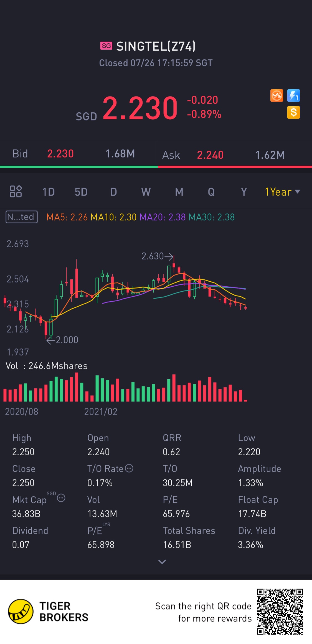Tap the MA5: 2.26 indicator label
The width and height of the screenshot is (312, 644).
[x=67, y=217]
